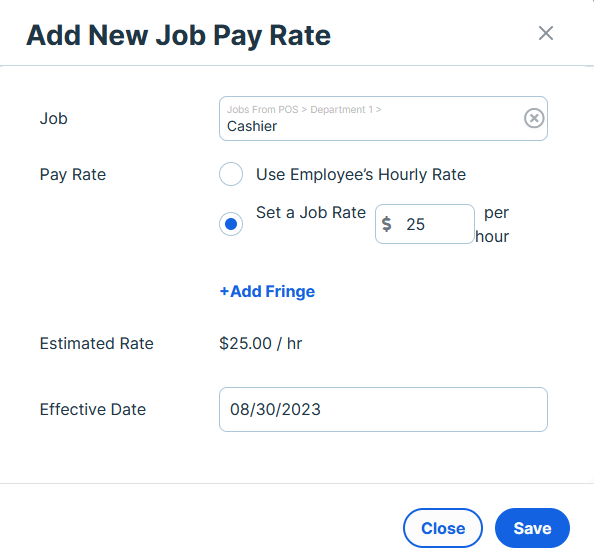Click the dollar sign icon in rate field
This screenshot has height=557, width=594.
click(x=386, y=224)
